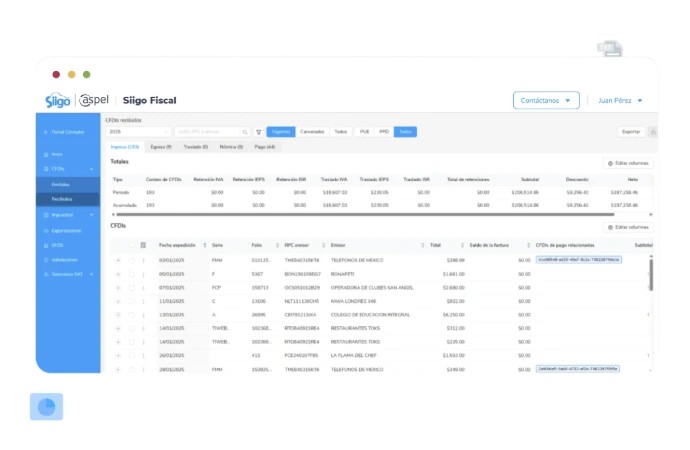Open the Contáctanos dropdown
The height and width of the screenshot is (450, 690).
click(x=546, y=100)
